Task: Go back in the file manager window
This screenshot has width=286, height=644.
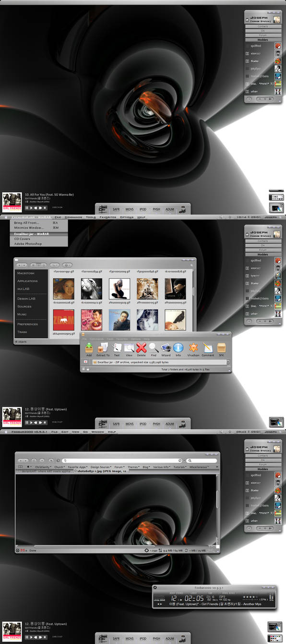Action: 19,265
